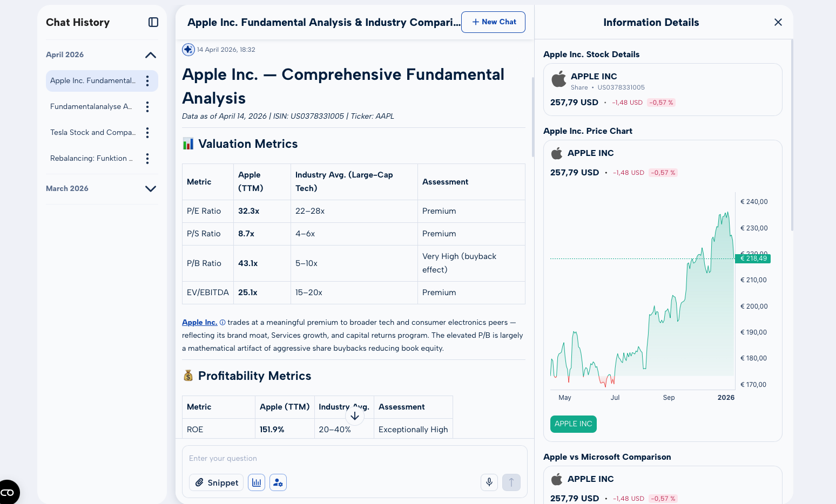Click the green APPLE INC button below the chart
This screenshot has width=836, height=504.
(x=573, y=424)
